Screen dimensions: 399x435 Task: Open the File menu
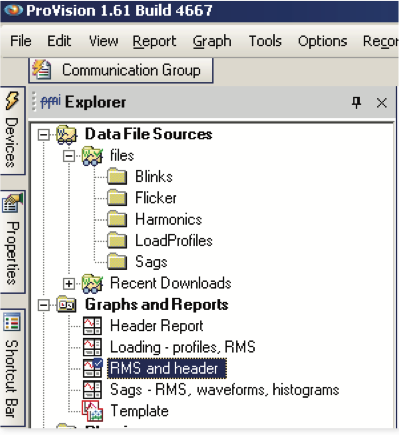(21, 41)
